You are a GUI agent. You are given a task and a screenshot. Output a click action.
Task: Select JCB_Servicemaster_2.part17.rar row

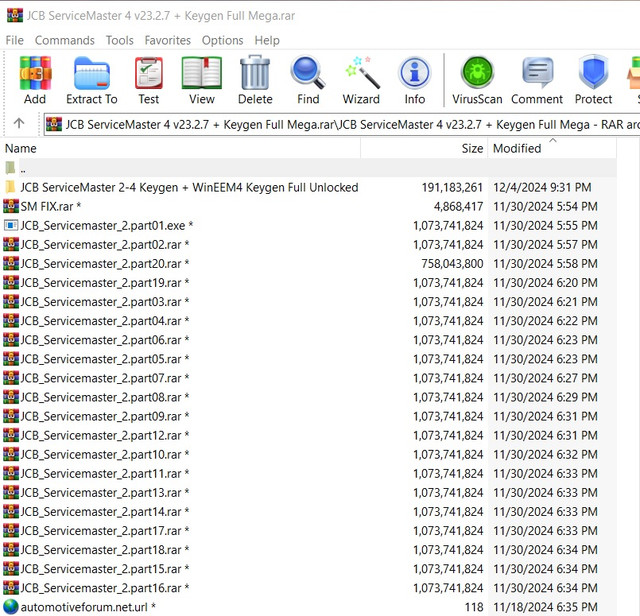click(x=308, y=531)
